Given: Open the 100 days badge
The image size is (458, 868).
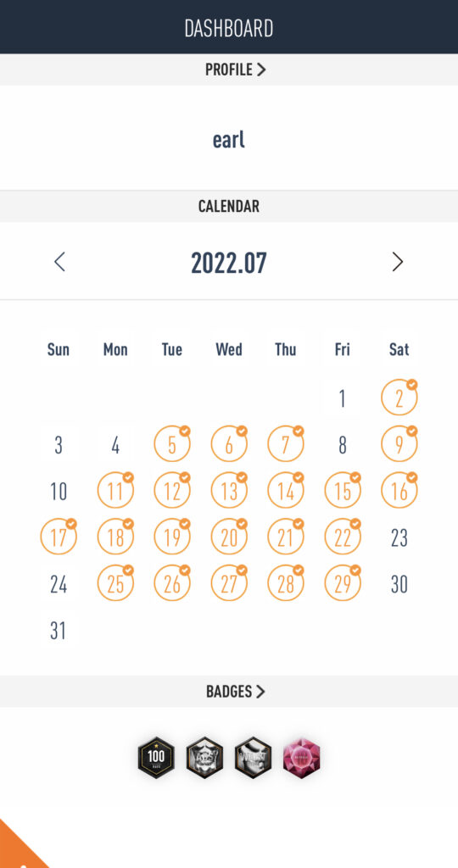Looking at the screenshot, I should click(156, 757).
